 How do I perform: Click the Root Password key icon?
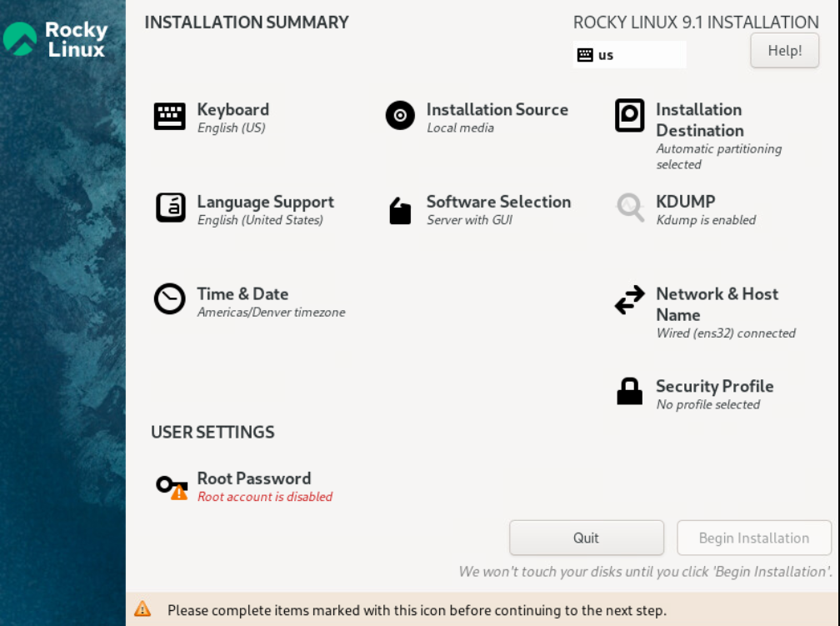point(171,486)
